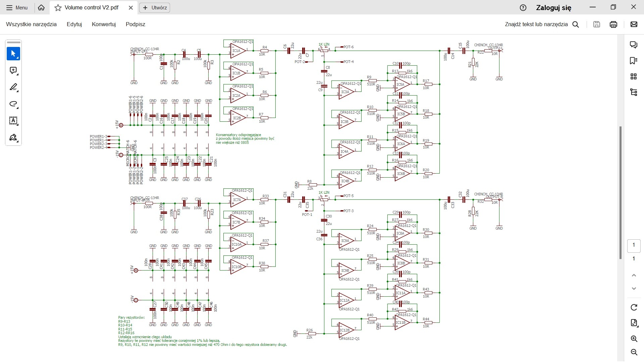Select the fill and sign pen tool
This screenshot has height=362, width=644.
click(13, 137)
